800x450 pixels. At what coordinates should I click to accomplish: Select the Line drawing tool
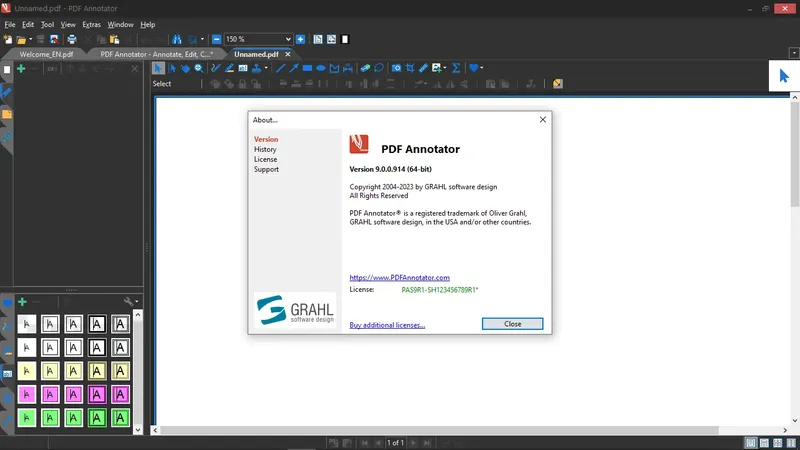tap(280, 68)
